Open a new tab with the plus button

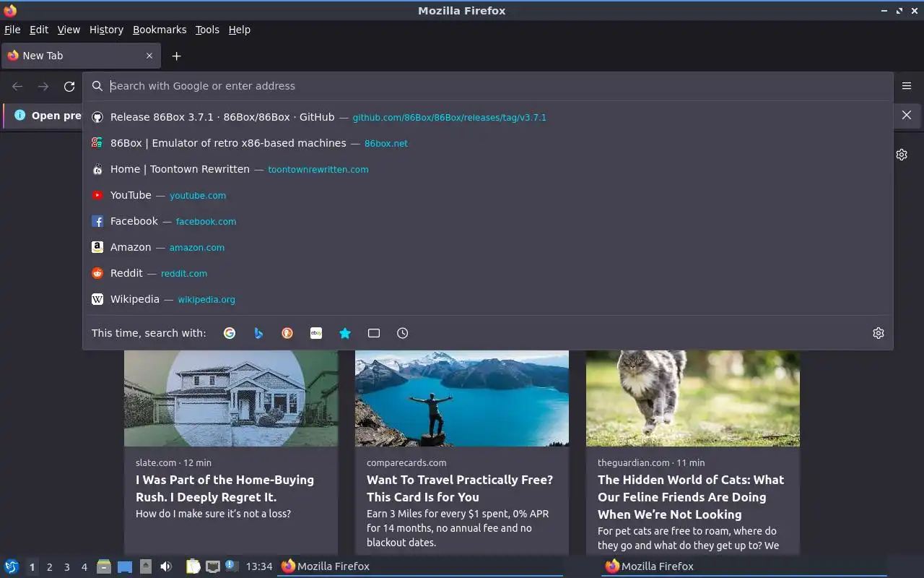coord(176,56)
